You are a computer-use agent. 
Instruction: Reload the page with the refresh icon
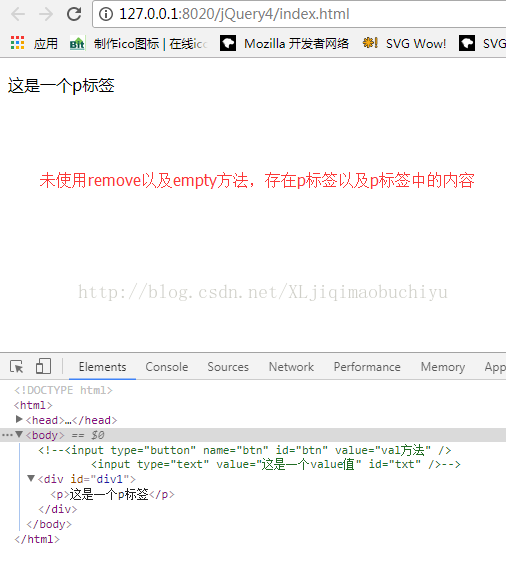(74, 14)
